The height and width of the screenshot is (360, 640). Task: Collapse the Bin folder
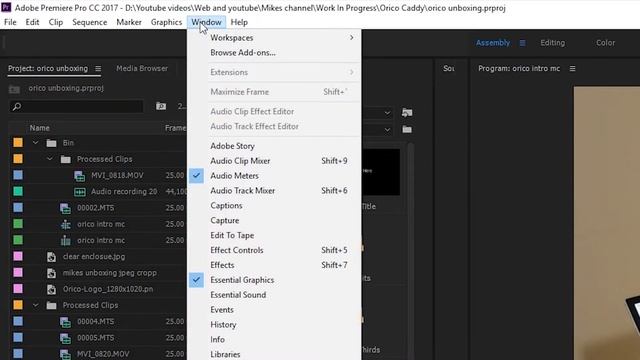36,142
